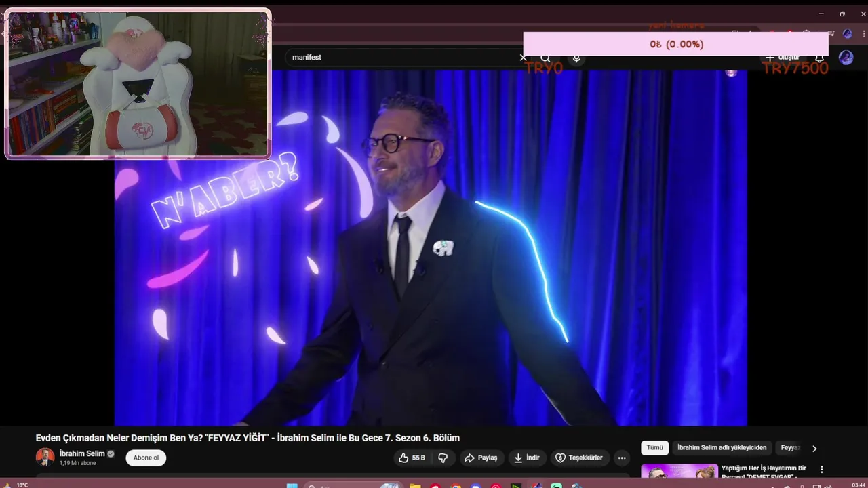Open more actions three-dot menu under video

click(x=622, y=458)
